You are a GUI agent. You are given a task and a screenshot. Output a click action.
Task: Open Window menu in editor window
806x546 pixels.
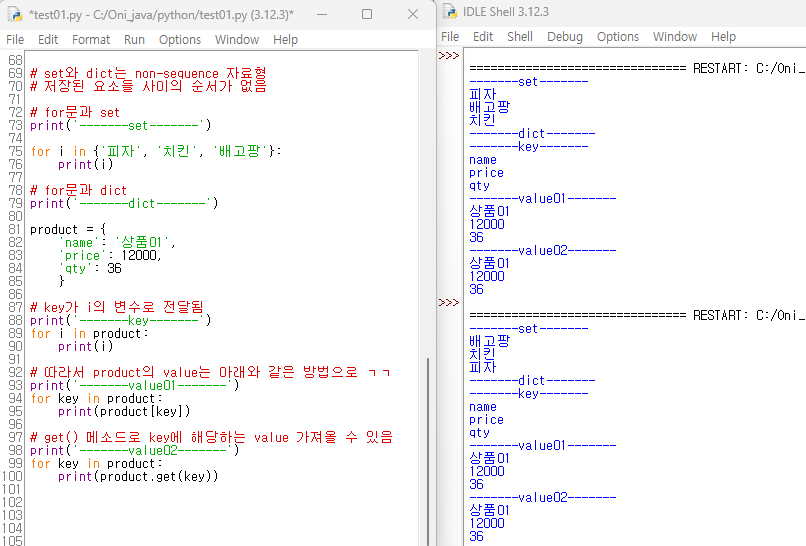[237, 40]
